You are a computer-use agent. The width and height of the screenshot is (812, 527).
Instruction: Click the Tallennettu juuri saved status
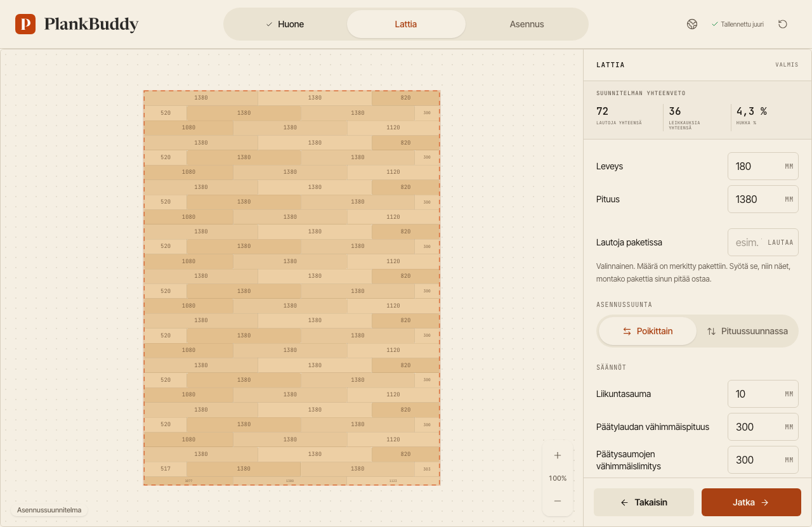click(x=738, y=24)
